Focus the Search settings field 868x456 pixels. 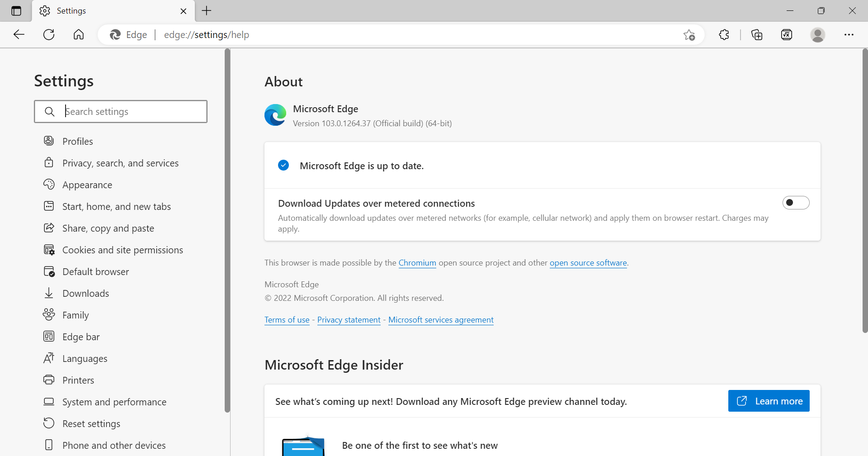tap(121, 111)
